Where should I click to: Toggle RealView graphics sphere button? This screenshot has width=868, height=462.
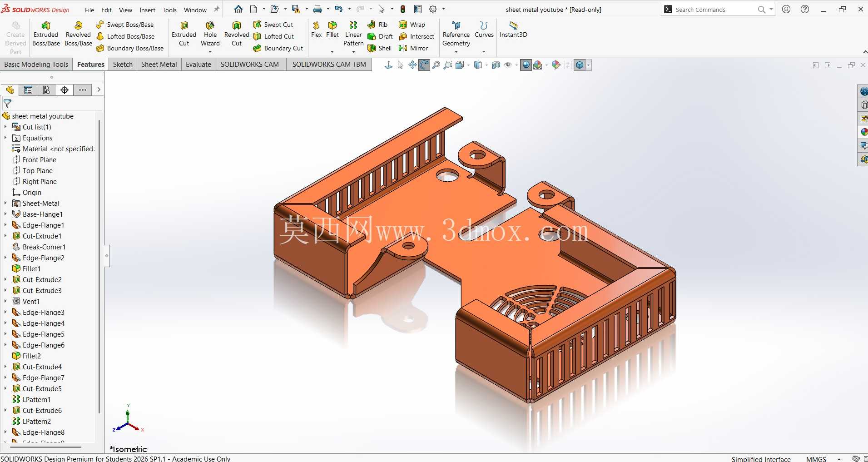point(526,65)
